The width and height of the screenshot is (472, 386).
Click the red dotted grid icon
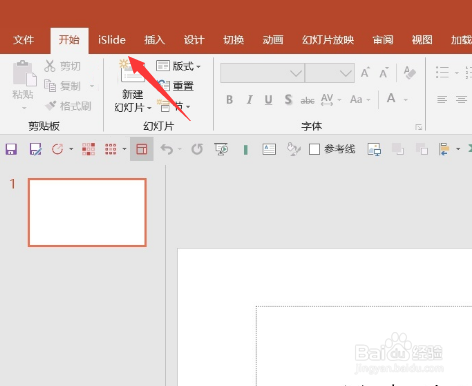tap(111, 149)
